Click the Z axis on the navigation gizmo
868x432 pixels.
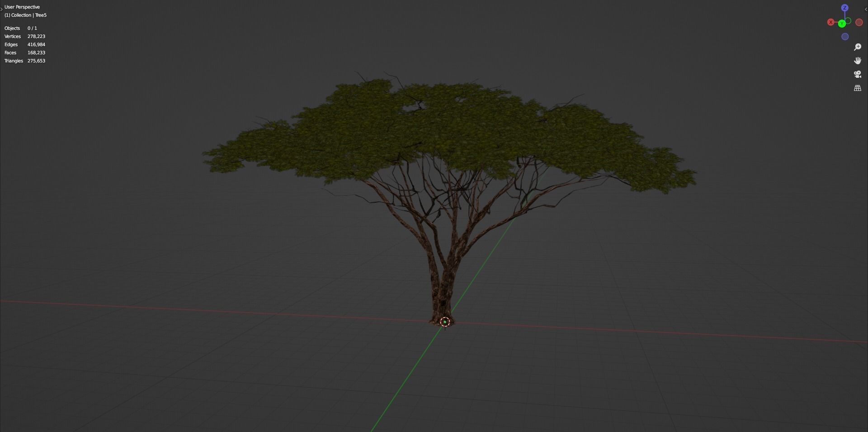[x=844, y=8]
